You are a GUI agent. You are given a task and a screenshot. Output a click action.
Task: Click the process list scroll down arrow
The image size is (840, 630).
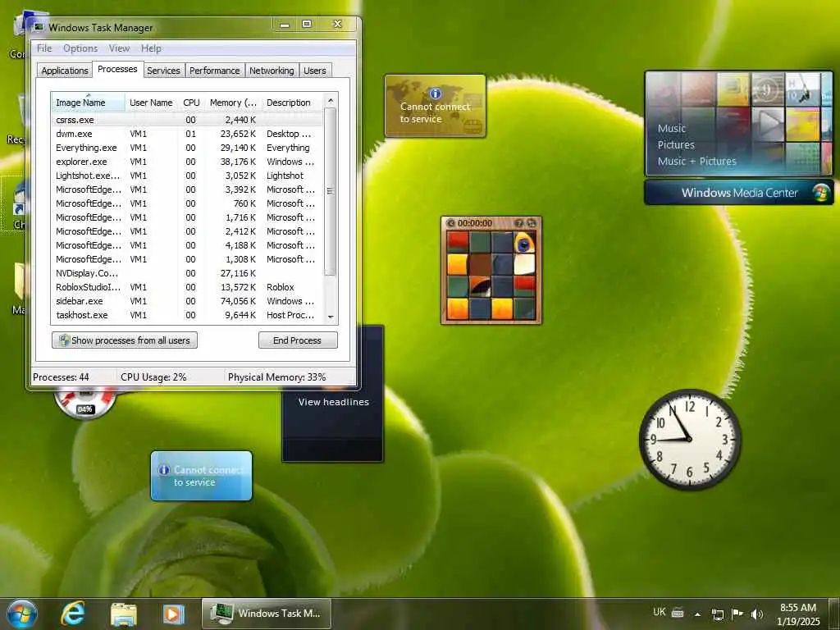click(331, 317)
